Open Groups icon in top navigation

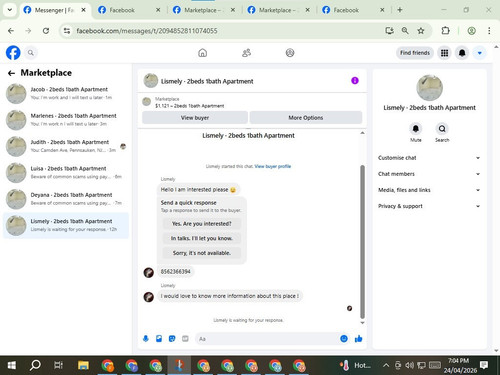coord(290,53)
